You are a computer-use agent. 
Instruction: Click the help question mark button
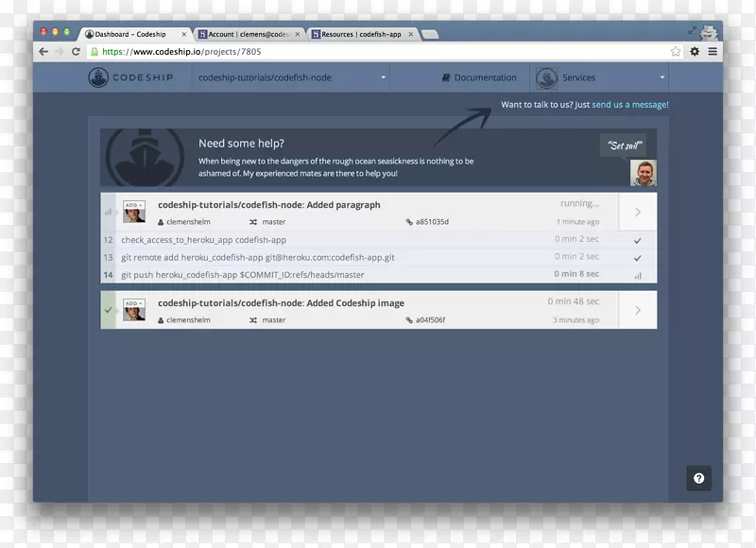[x=698, y=478]
